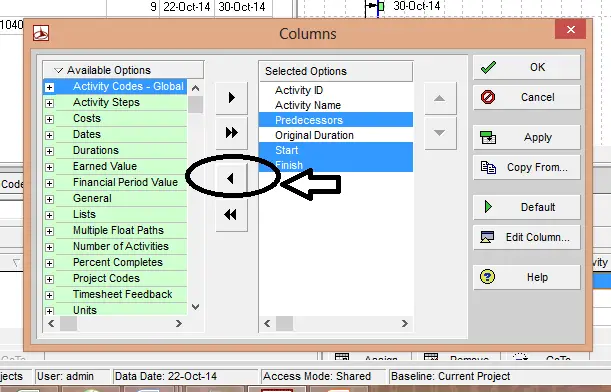Click the double left arrow remove-all button
This screenshot has height=392, width=611.
[231, 215]
